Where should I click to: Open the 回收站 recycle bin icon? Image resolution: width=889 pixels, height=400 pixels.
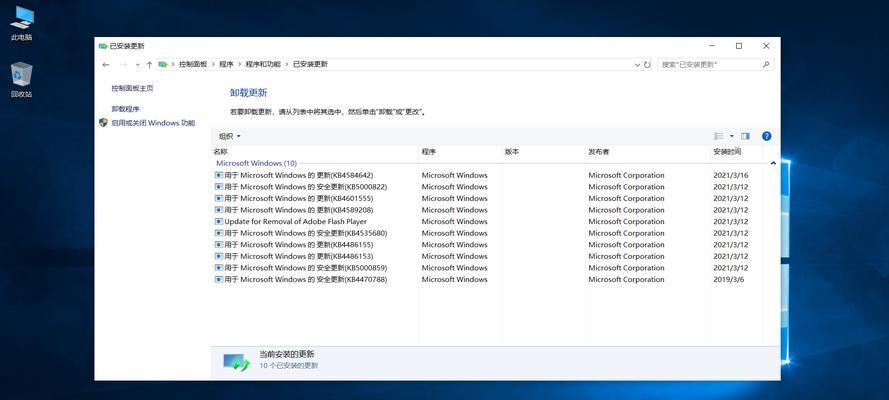click(22, 80)
